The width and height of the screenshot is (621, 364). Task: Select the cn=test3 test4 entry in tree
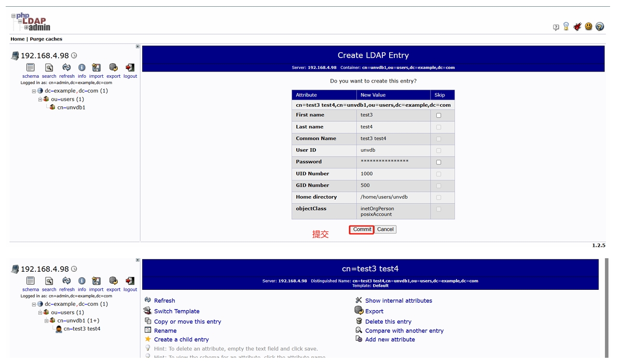(x=81, y=329)
